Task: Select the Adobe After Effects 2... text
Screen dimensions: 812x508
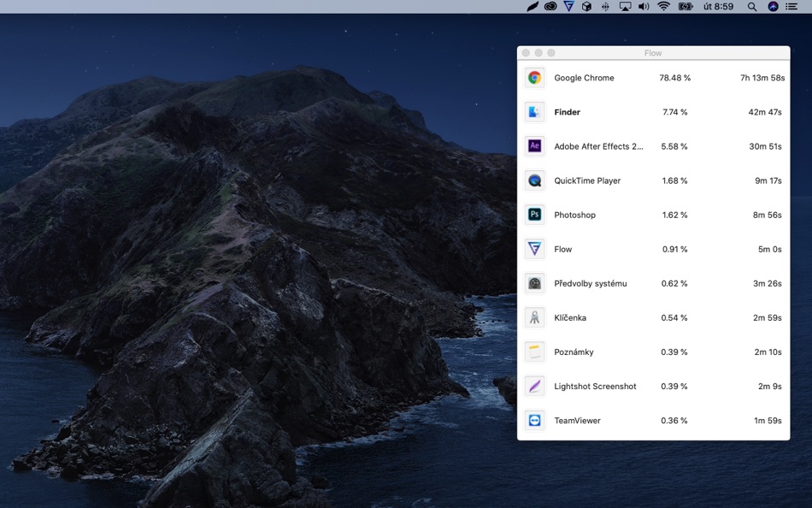Action: click(598, 146)
